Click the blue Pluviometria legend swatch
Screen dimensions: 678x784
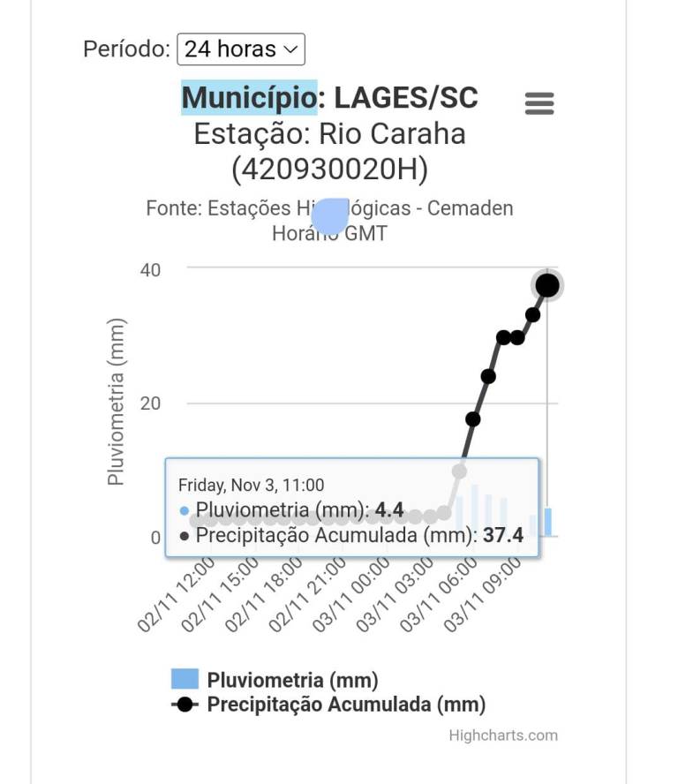[x=185, y=679]
